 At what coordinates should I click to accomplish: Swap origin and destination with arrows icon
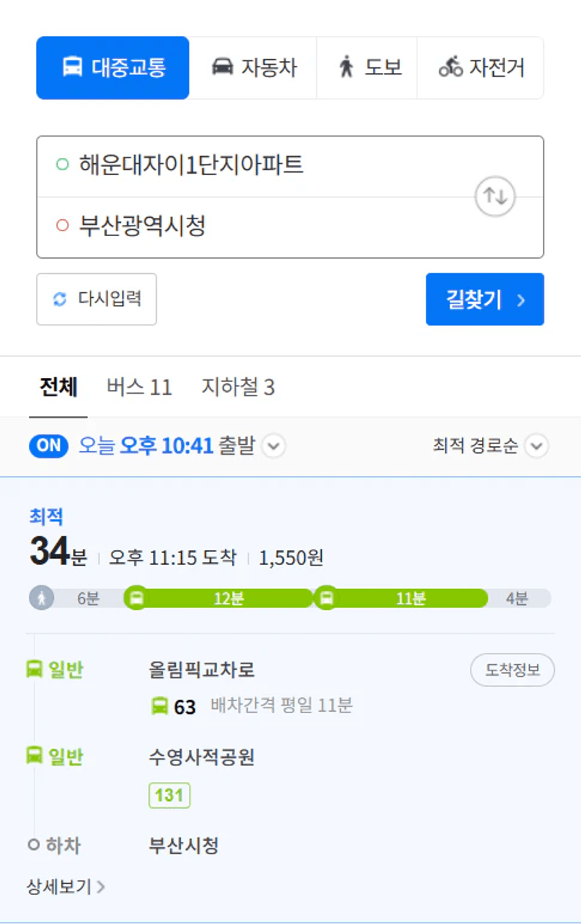click(495, 197)
